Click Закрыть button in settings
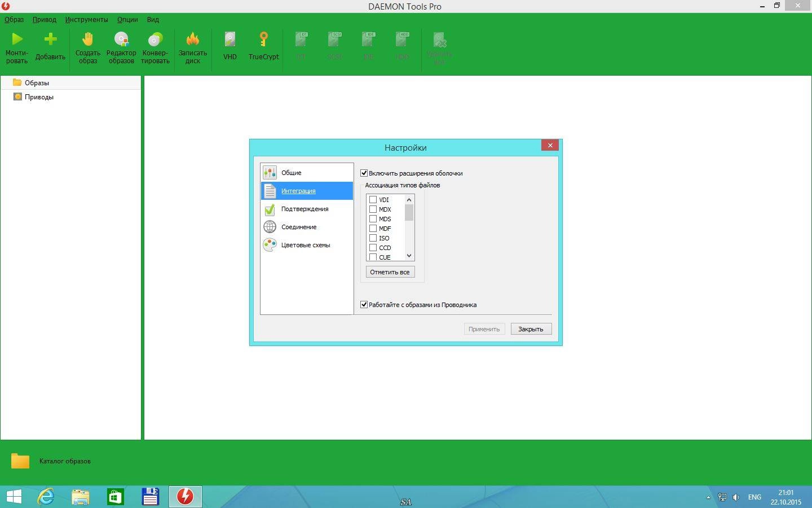Viewport: 812px width, 508px height. coord(531,329)
